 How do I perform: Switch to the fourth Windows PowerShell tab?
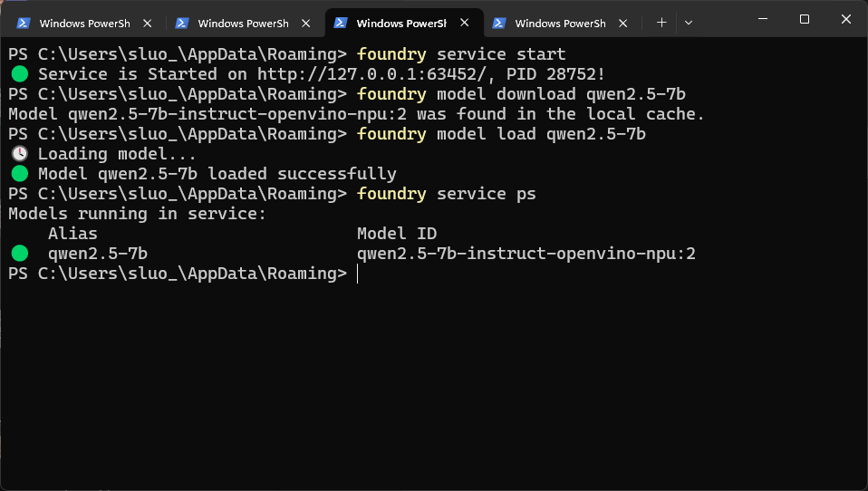coord(560,24)
